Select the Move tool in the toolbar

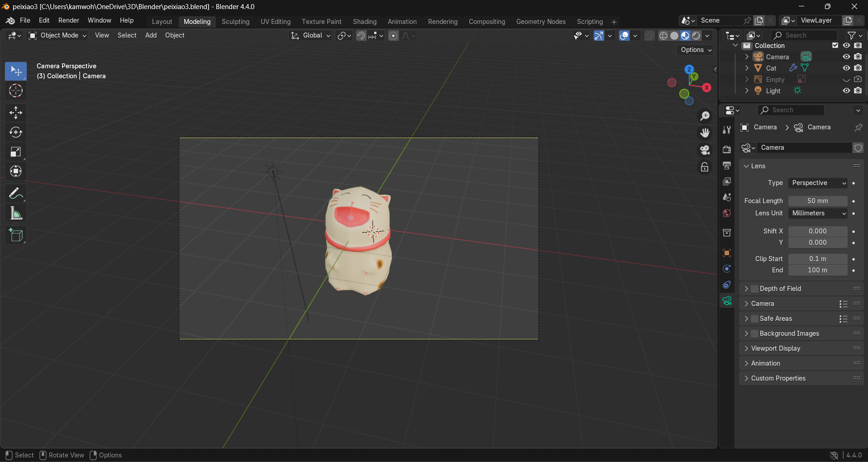(x=16, y=112)
